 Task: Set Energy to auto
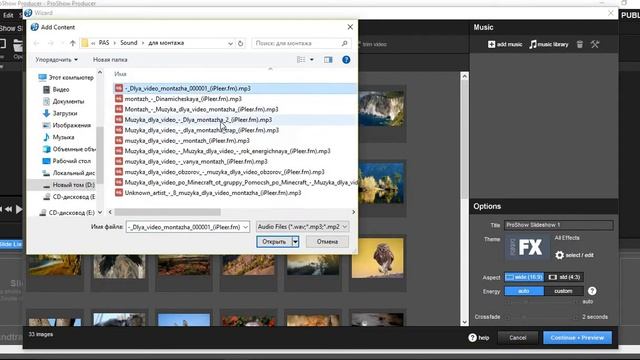(524, 291)
